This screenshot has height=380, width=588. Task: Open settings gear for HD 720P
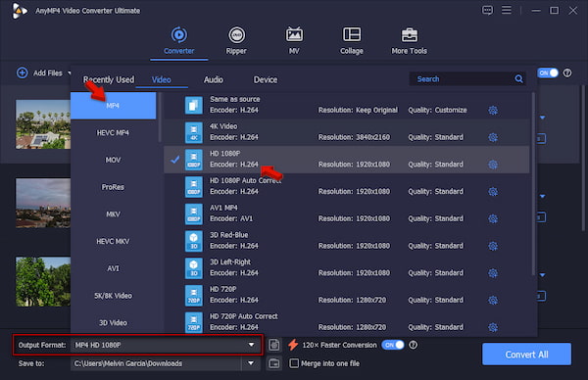(493, 300)
